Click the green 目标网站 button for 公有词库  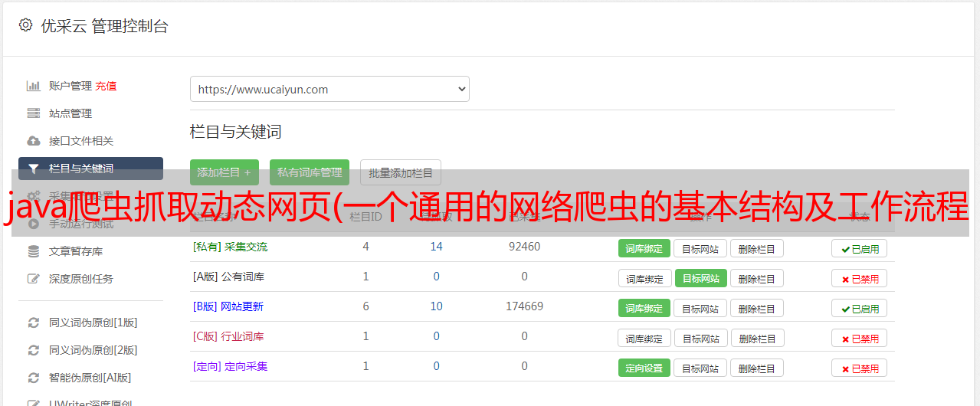(x=700, y=278)
